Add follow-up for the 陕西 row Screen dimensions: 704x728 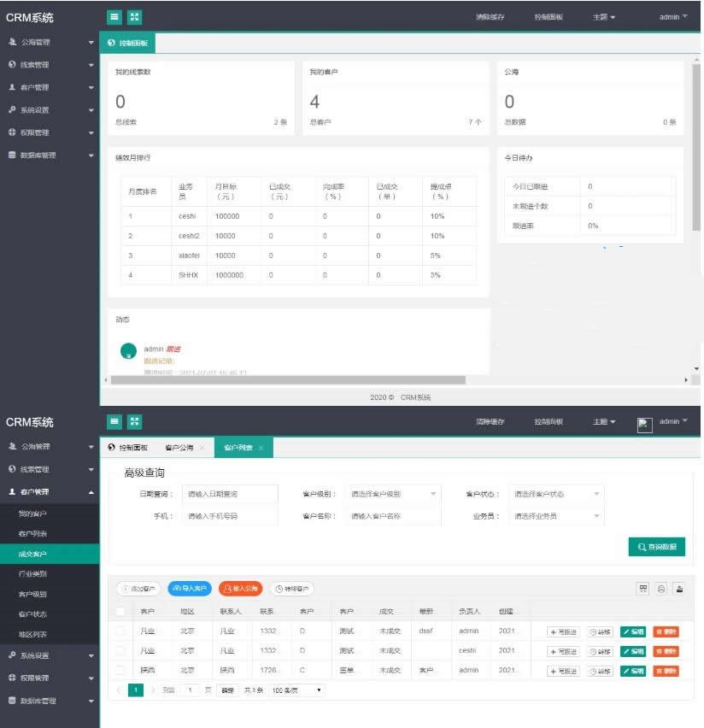pyautogui.click(x=563, y=671)
